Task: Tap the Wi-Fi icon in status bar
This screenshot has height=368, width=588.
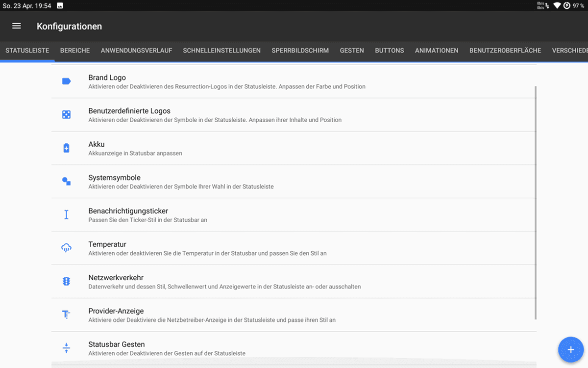Action: pos(557,5)
